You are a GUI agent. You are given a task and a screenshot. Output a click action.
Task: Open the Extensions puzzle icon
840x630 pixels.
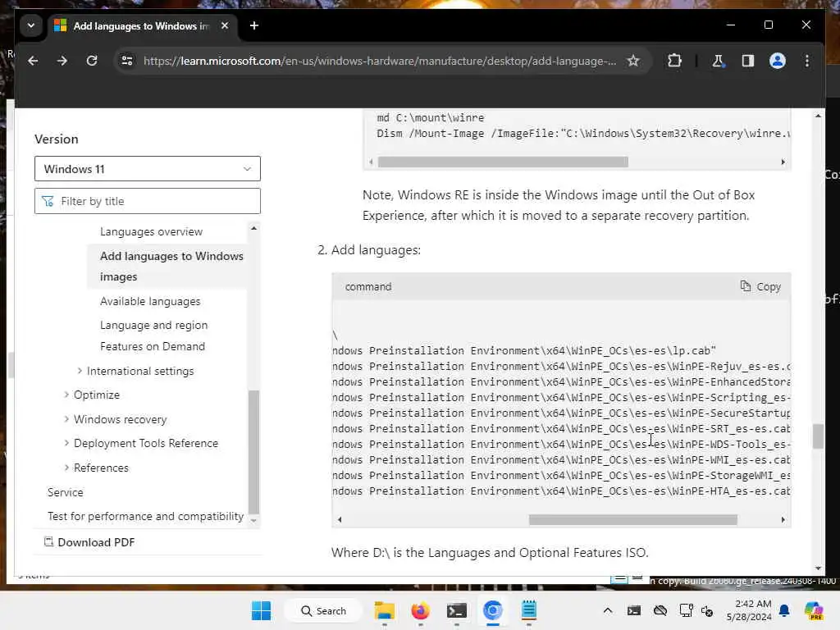tap(674, 61)
